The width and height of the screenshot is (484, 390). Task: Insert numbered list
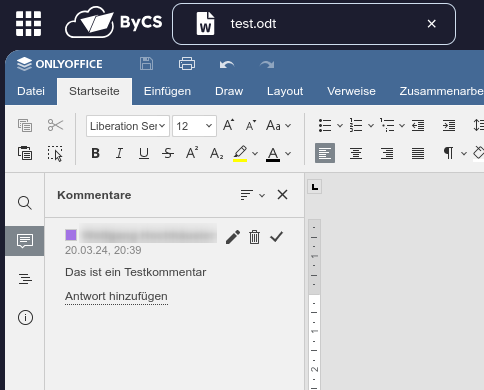356,126
